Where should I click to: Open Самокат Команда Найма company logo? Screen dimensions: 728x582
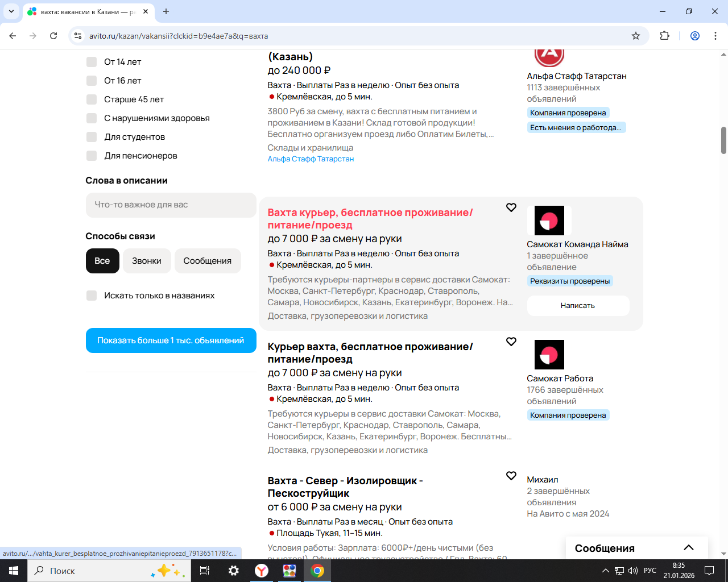coord(549,221)
